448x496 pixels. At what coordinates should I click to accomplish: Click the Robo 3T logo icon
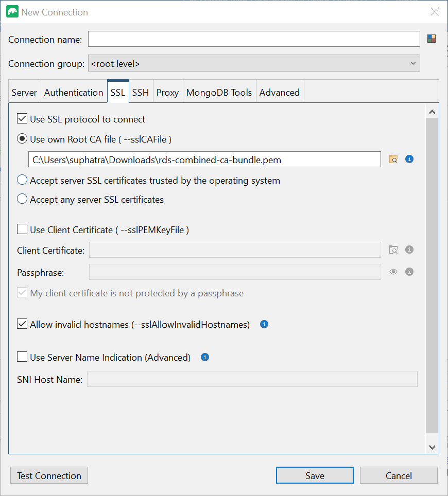[12, 11]
